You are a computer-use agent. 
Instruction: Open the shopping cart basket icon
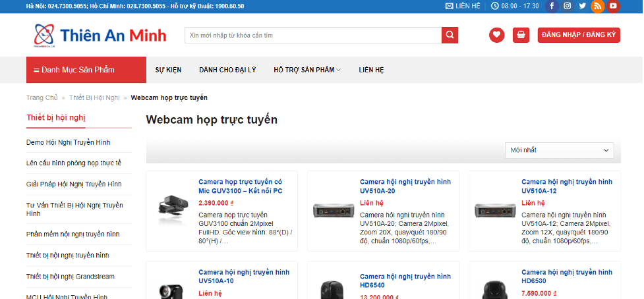coord(521,36)
